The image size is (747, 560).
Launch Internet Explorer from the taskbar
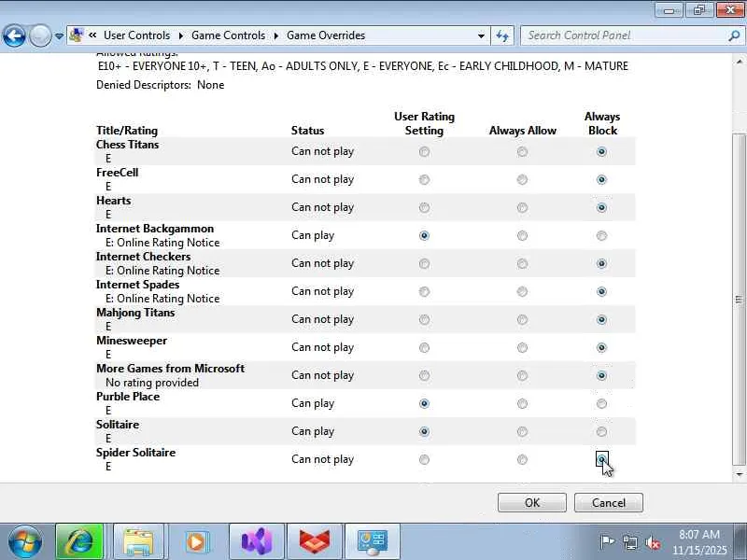pyautogui.click(x=79, y=542)
